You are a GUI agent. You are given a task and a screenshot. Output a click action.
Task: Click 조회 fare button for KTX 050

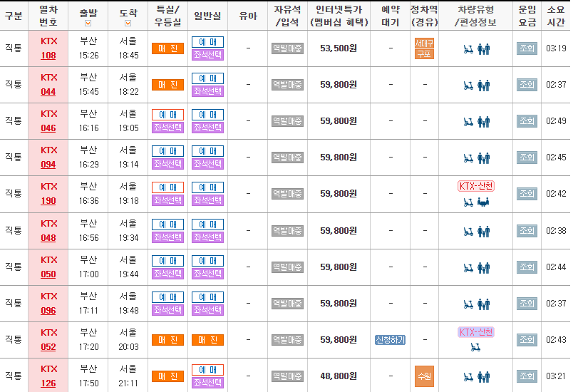click(527, 267)
